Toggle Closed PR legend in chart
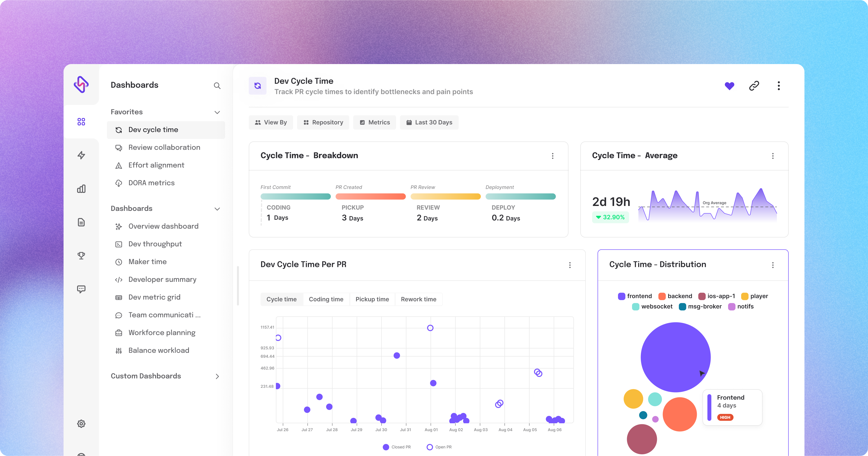This screenshot has width=868, height=456. click(x=397, y=447)
